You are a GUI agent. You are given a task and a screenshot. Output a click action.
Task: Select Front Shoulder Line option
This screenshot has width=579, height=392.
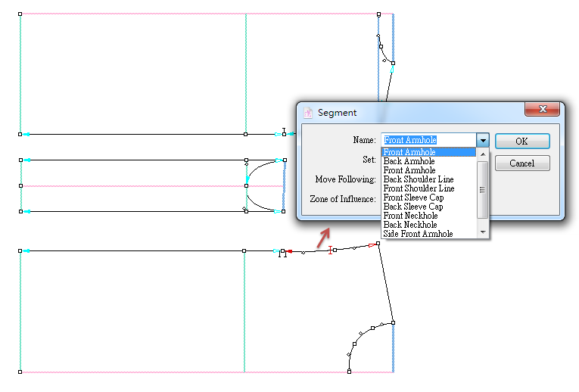pos(419,188)
